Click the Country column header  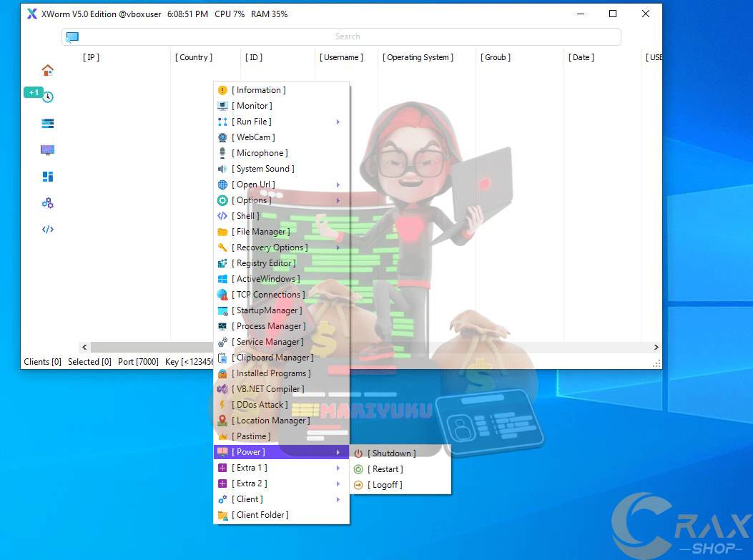[x=194, y=57]
